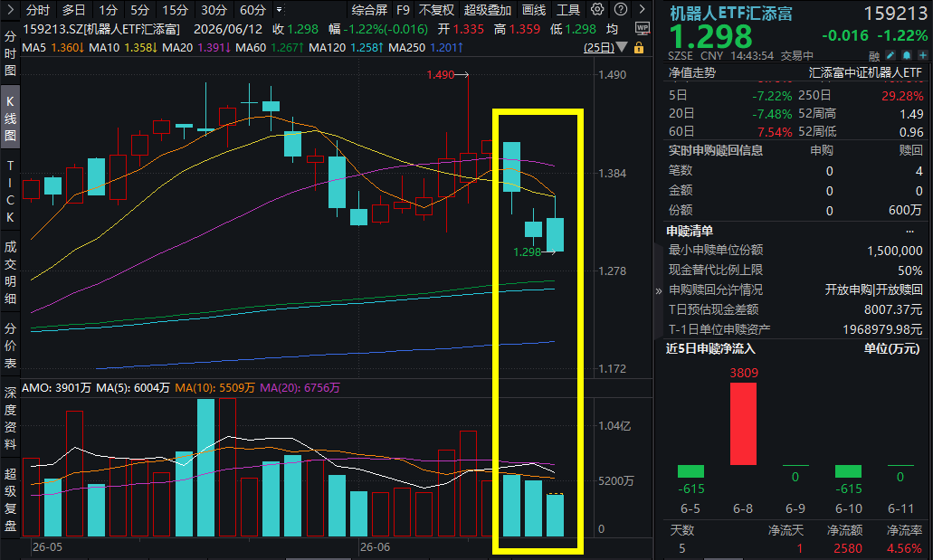Click the 29.28% 250日 return value

(x=902, y=96)
